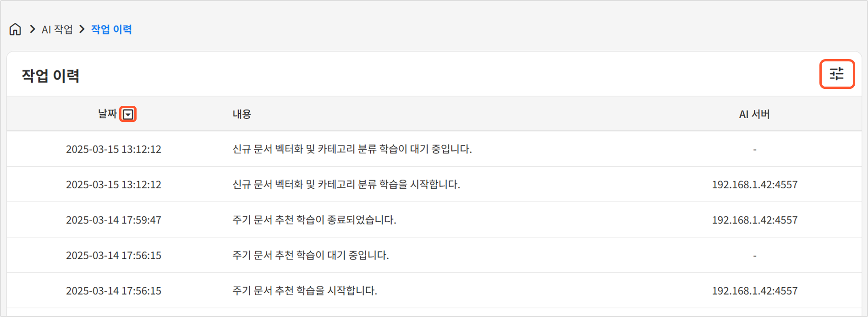Select row '주기 문서 추천 학습이 대기 중입니다'
The image size is (868, 317).
310,255
